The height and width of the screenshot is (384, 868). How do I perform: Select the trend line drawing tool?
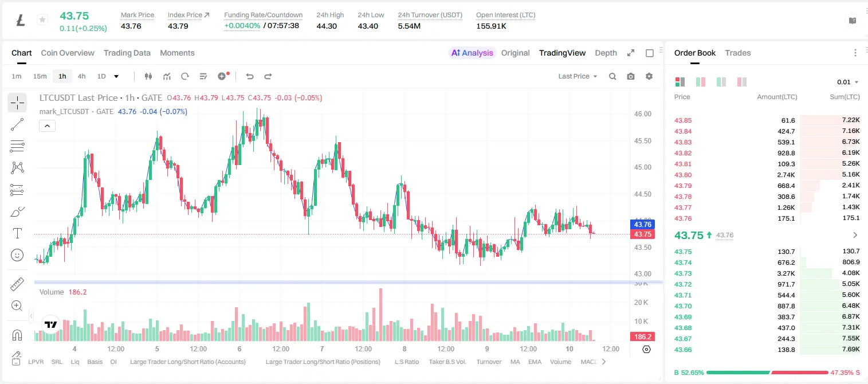(17, 124)
